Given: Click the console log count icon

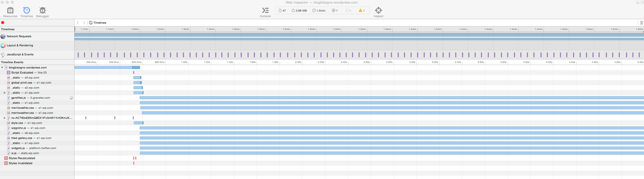Looking at the screenshot, I should click(335, 11).
